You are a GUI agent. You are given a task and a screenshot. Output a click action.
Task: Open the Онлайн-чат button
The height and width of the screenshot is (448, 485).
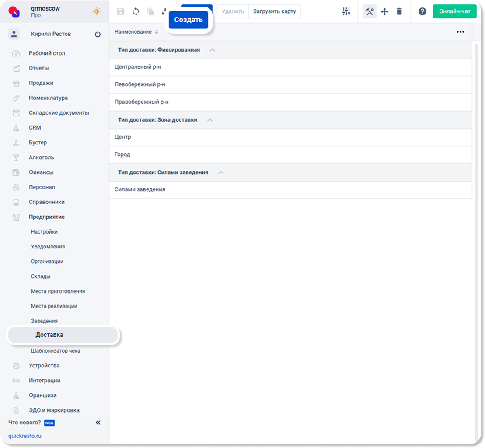[454, 11]
